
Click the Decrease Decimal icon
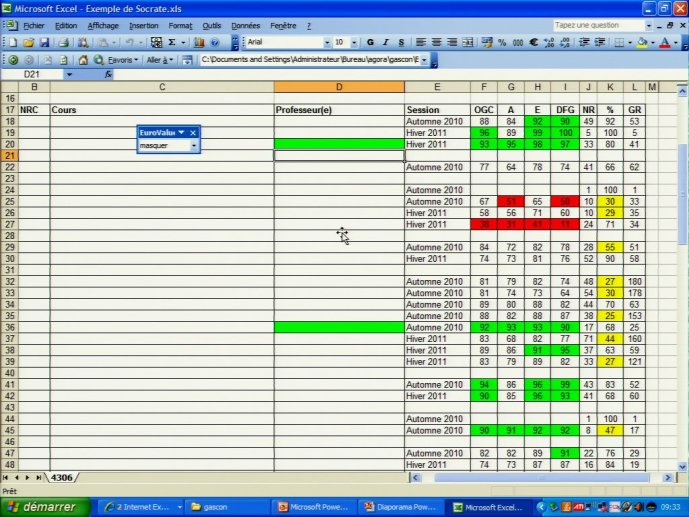(x=565, y=43)
